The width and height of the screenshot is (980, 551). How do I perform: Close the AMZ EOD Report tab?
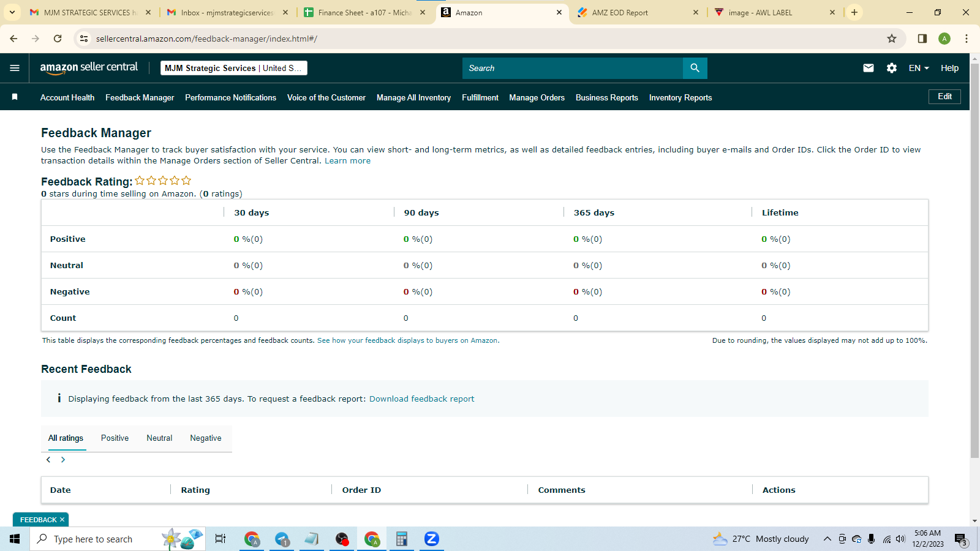pos(696,12)
